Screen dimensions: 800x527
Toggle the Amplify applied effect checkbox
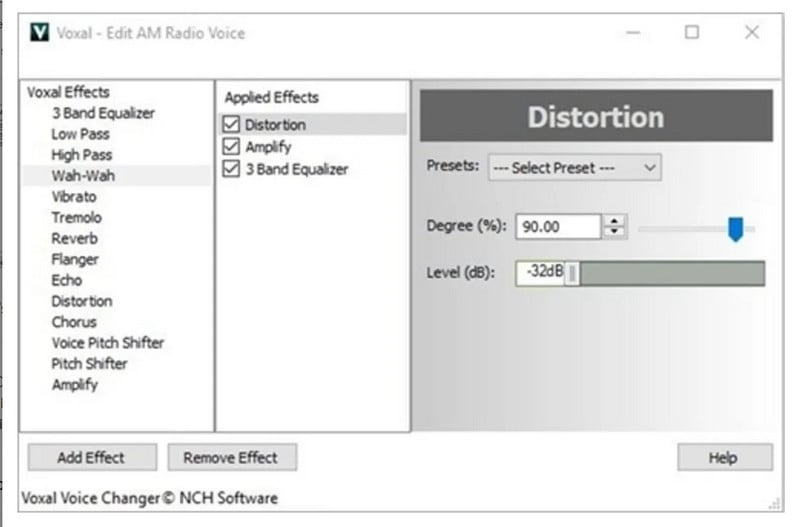click(231, 147)
